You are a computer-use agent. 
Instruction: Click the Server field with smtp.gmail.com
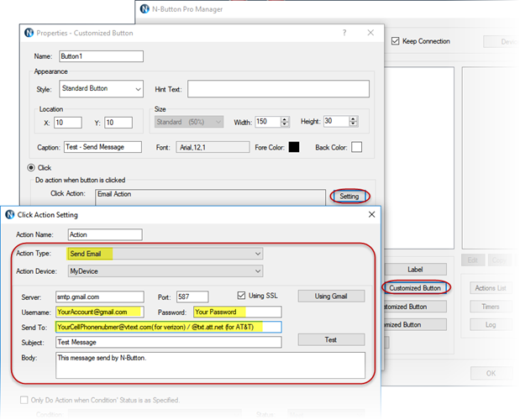tap(100, 297)
